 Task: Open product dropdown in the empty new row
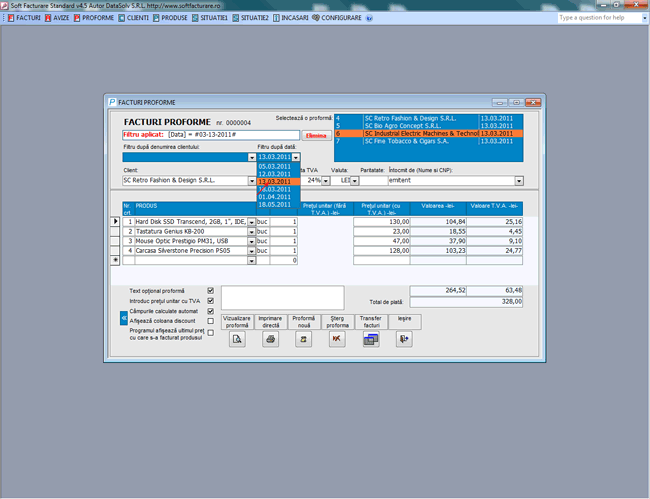pyautogui.click(x=251, y=261)
